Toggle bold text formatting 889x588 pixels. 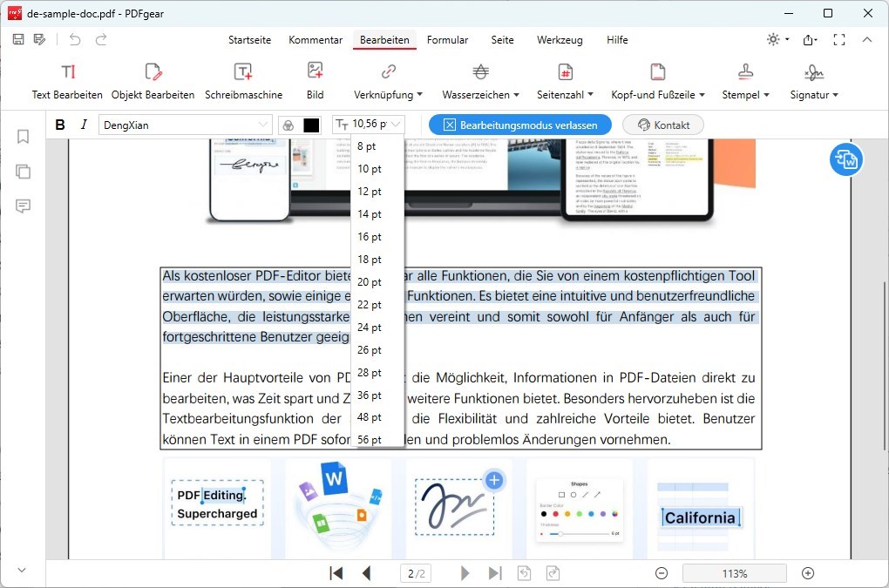pyautogui.click(x=59, y=124)
